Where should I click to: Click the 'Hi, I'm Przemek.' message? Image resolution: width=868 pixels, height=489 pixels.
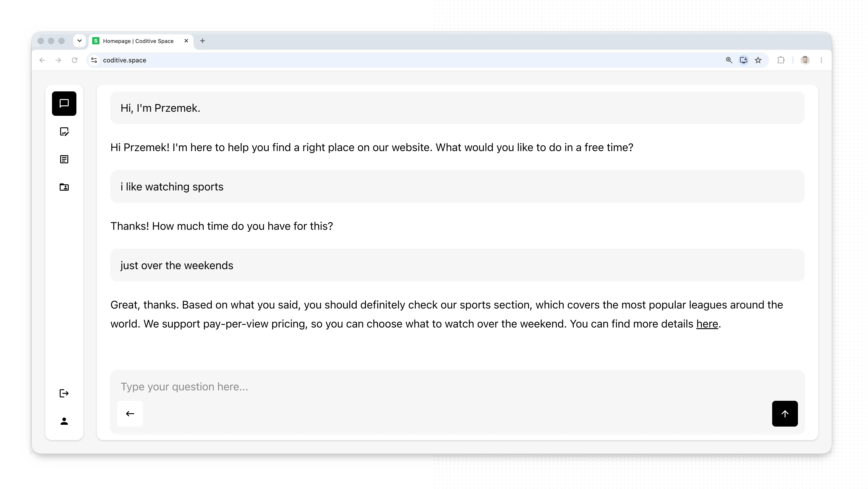click(457, 108)
